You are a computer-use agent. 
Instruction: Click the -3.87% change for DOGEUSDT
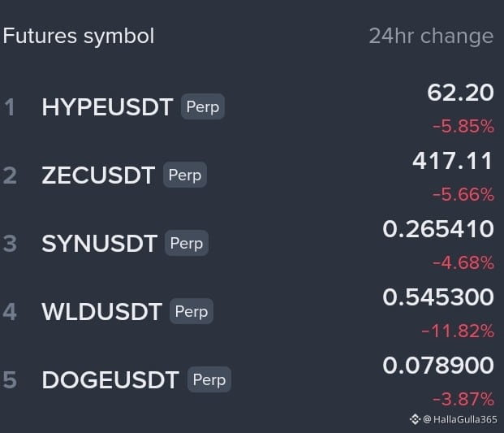pyautogui.click(x=463, y=399)
